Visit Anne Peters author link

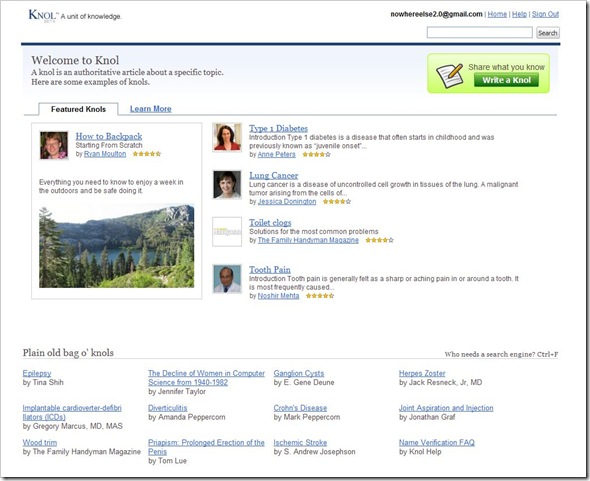pos(277,155)
